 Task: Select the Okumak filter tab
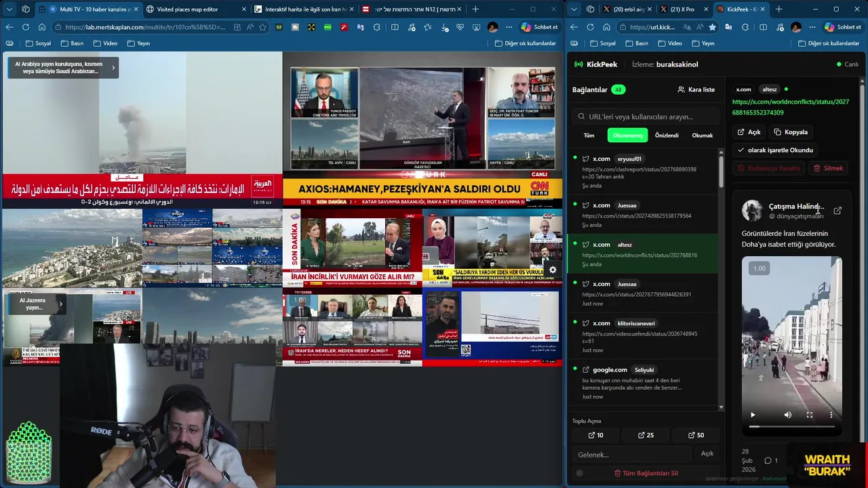[x=702, y=136]
